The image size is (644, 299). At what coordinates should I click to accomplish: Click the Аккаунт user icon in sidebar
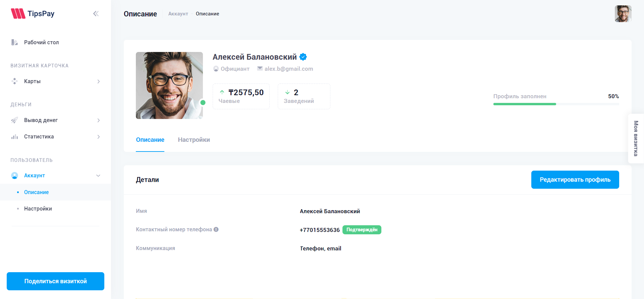click(x=14, y=175)
